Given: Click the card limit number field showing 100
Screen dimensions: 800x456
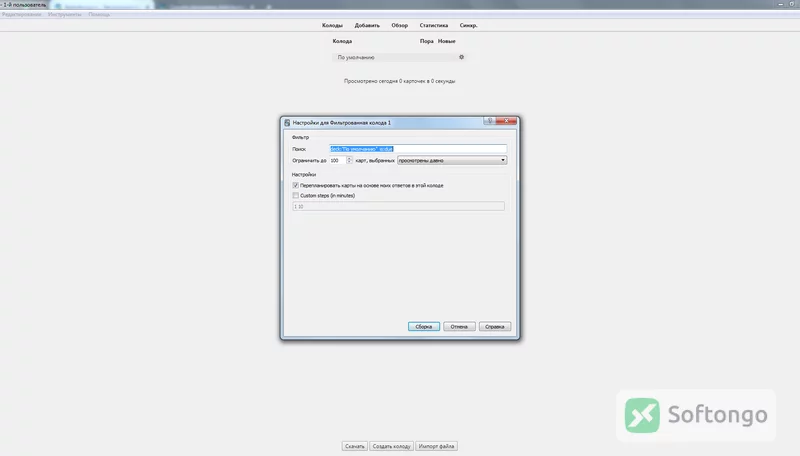Looking at the screenshot, I should click(338, 160).
